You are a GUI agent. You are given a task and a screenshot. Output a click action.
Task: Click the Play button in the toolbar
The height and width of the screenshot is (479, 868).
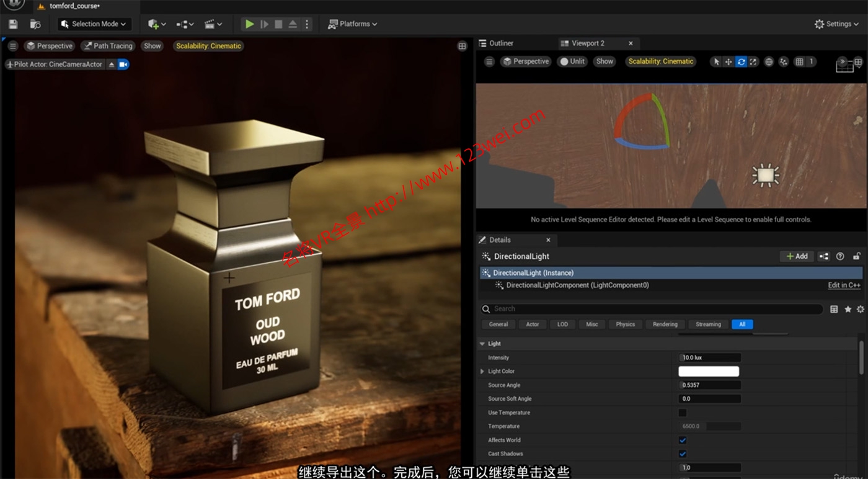pos(249,24)
